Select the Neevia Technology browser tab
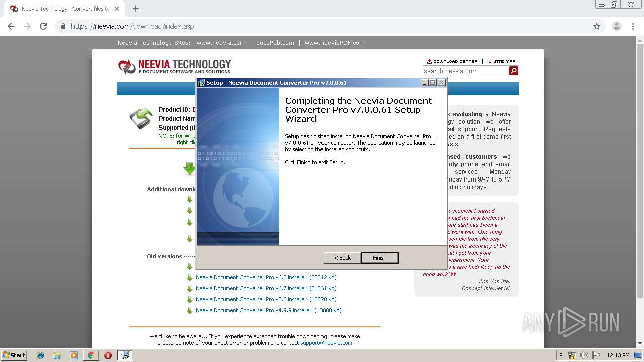The image size is (644, 362). (64, 9)
